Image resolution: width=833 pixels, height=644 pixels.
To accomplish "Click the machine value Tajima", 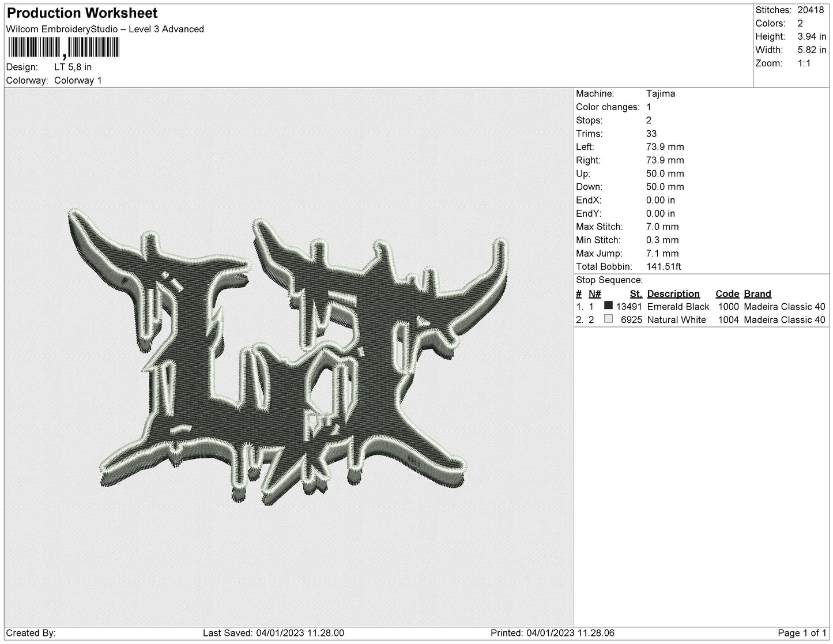I will (661, 93).
